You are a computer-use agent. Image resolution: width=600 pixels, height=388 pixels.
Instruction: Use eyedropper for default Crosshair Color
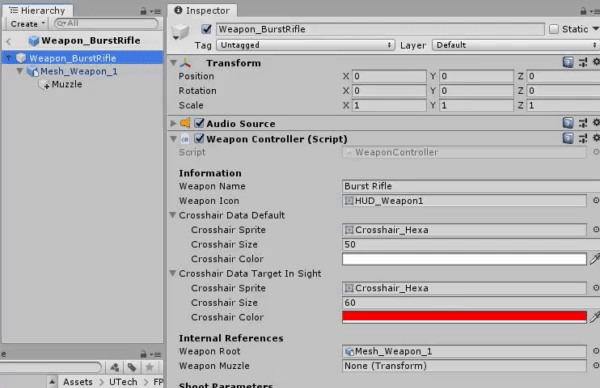595,259
